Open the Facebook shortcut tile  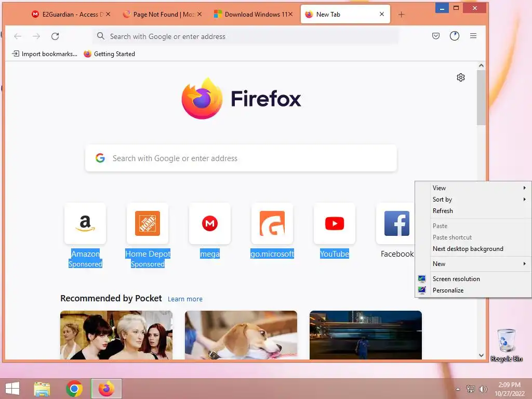click(396, 223)
